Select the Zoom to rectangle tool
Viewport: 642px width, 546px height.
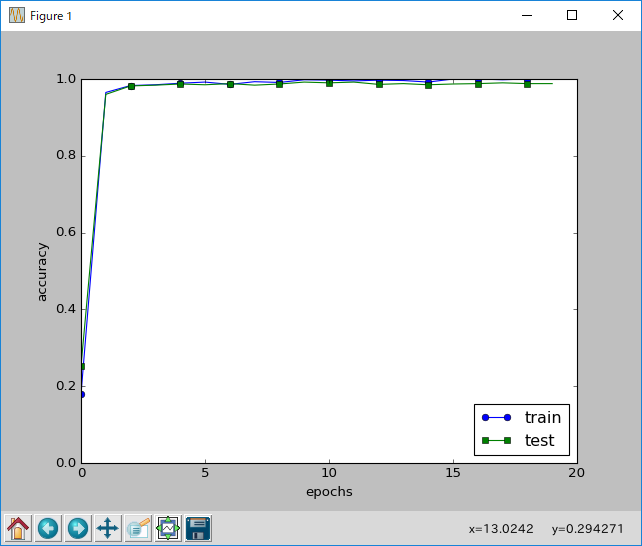(138, 528)
